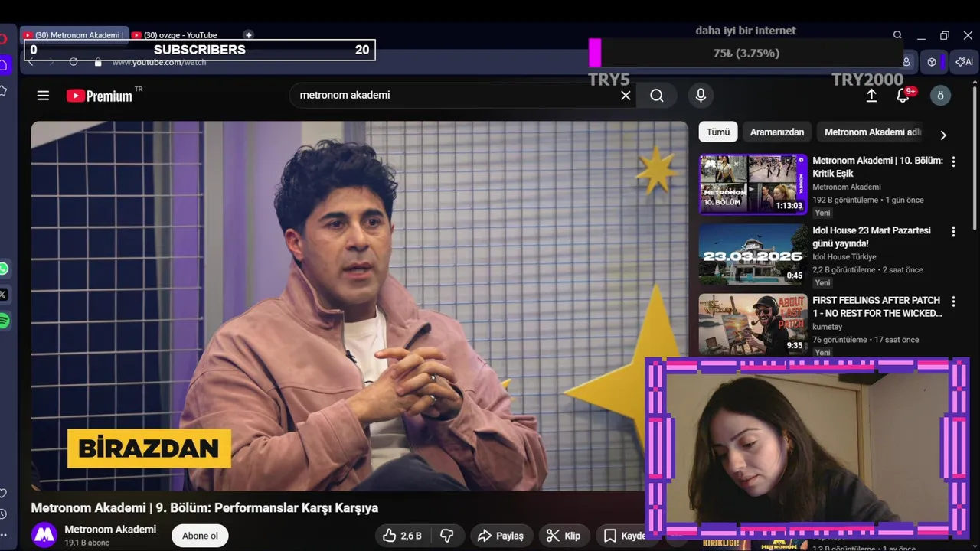Open options for Idol House 23 Mart video

click(953, 231)
